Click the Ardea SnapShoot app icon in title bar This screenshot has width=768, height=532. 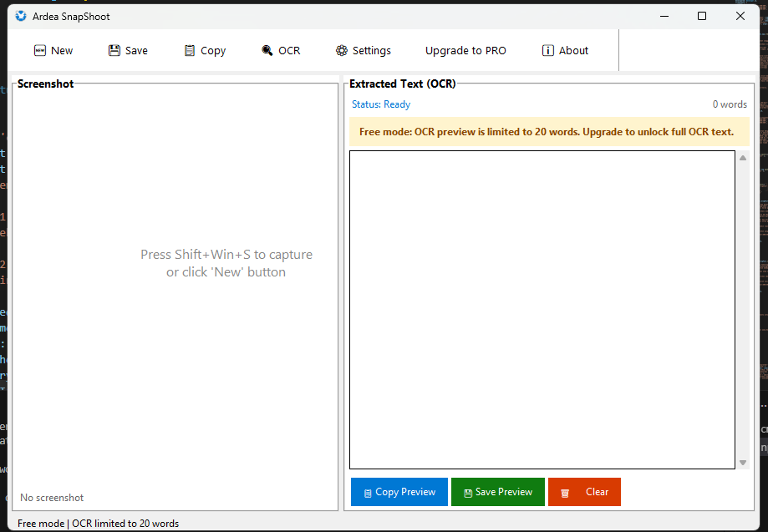click(x=21, y=16)
